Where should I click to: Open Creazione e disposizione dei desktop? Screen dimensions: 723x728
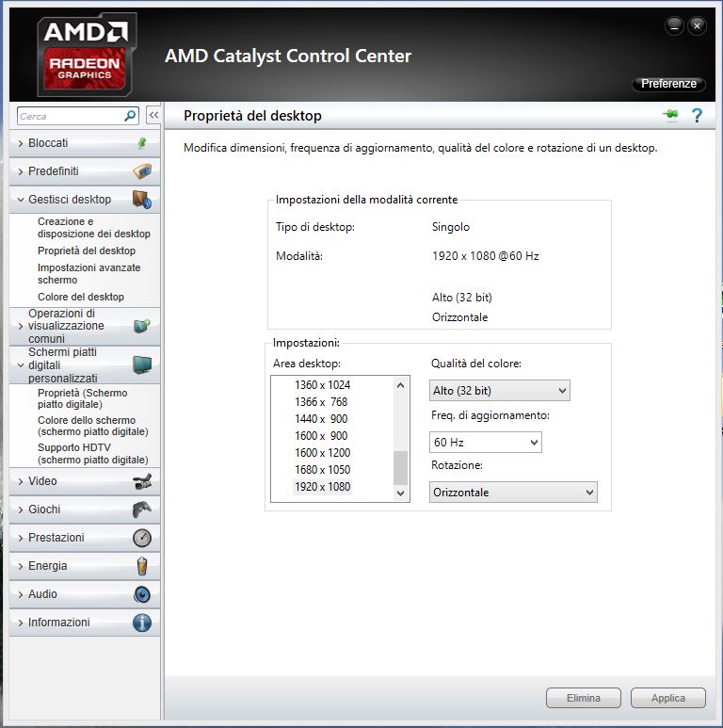(94, 228)
